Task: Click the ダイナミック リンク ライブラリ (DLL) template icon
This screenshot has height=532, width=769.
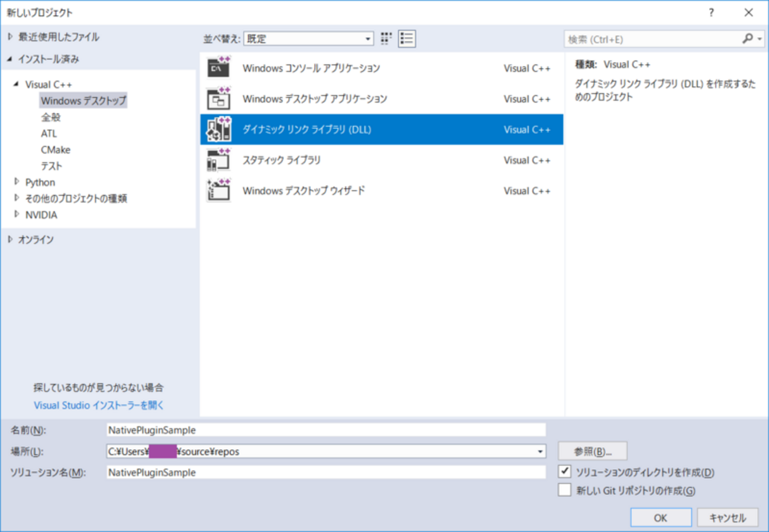Action: click(218, 129)
